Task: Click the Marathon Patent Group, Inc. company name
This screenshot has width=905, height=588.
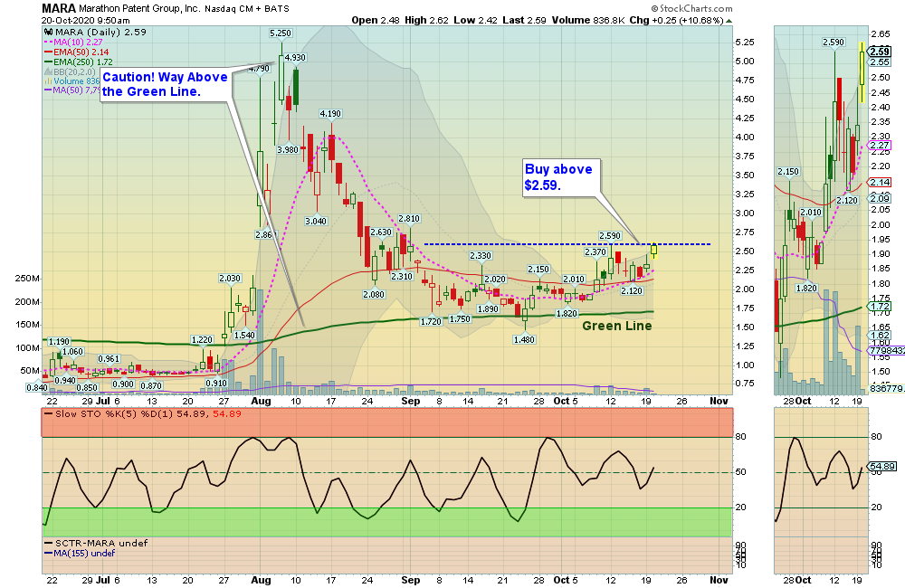Action: coord(139,9)
